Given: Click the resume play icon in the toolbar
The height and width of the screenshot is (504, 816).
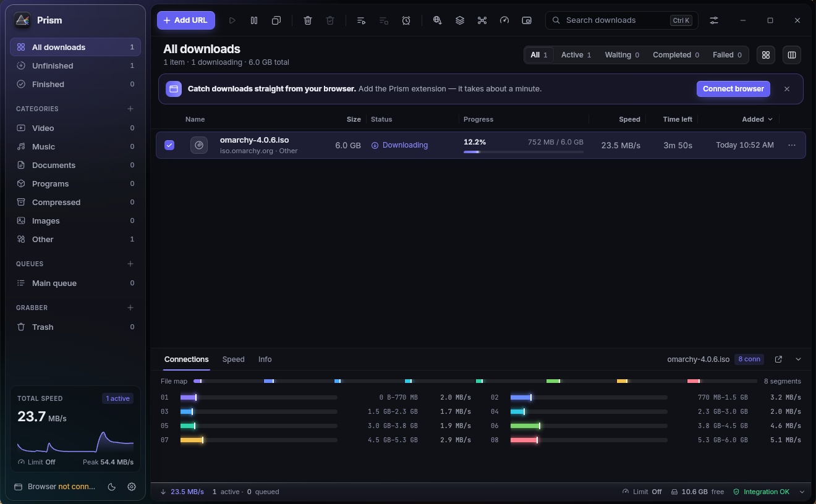Looking at the screenshot, I should (x=232, y=20).
